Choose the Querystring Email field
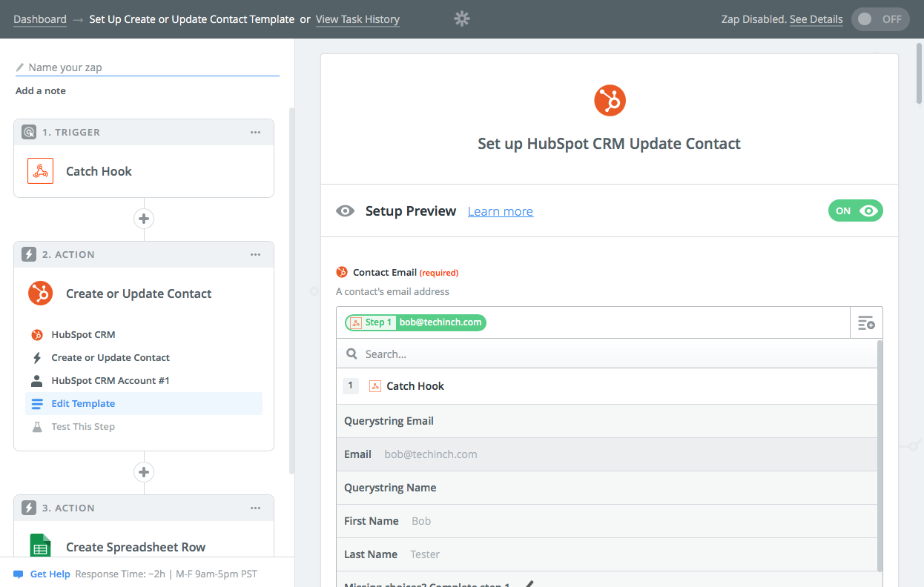924x587 pixels. pyautogui.click(x=607, y=421)
